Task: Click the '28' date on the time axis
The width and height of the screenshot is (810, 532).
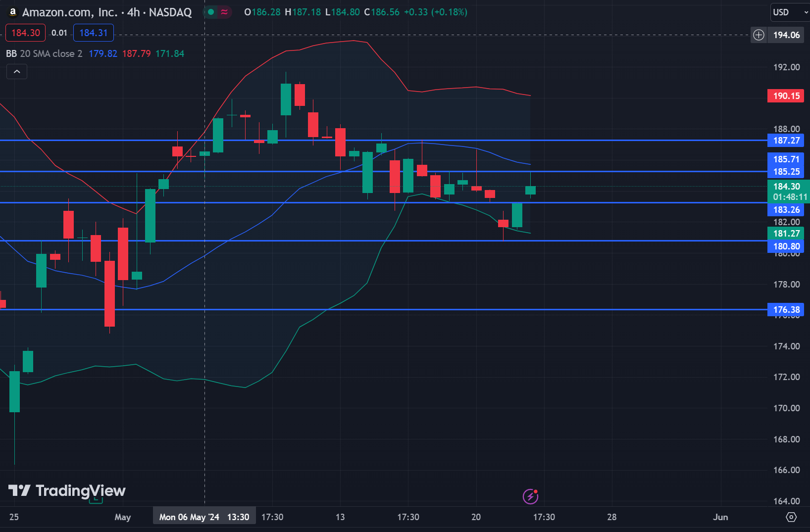Action: click(612, 517)
